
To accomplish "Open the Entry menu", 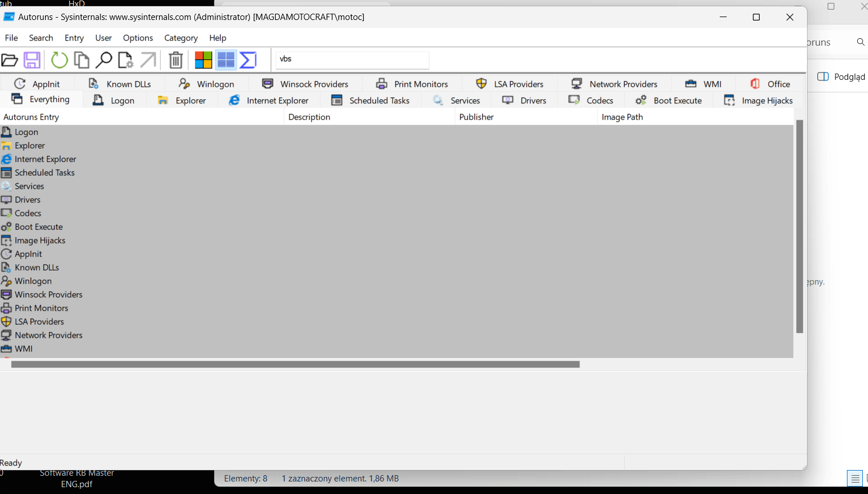I will pos(74,38).
